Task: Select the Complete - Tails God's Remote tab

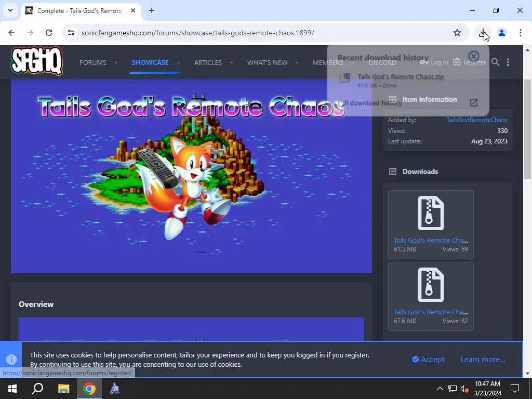Action: [81, 10]
